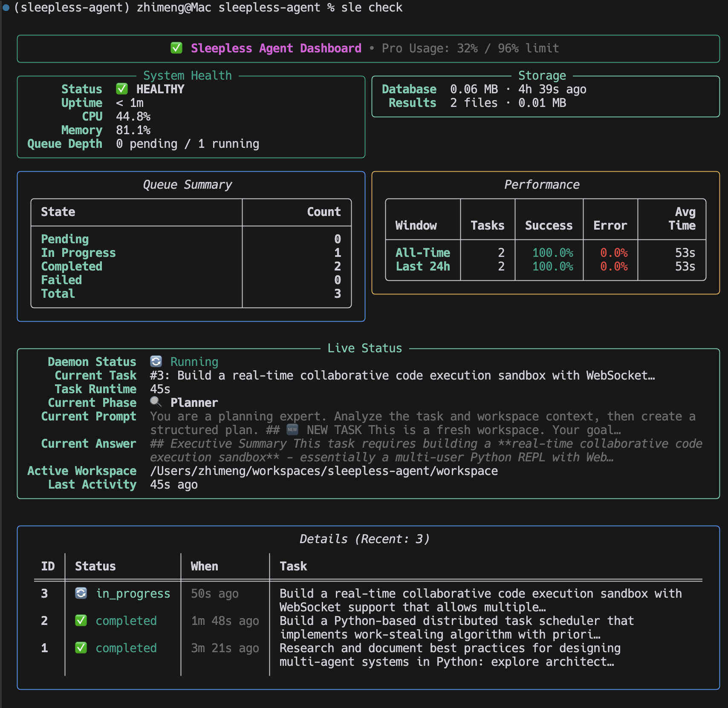
Task: Click the NEW badge icon in Current Prompt
Action: point(292,430)
